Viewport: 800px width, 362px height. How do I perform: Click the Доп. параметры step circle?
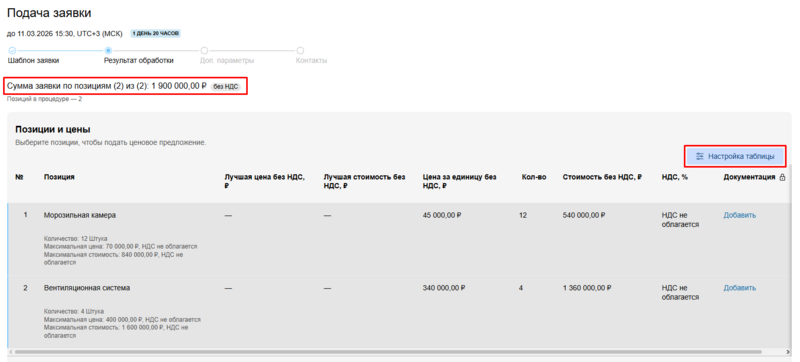pyautogui.click(x=204, y=50)
